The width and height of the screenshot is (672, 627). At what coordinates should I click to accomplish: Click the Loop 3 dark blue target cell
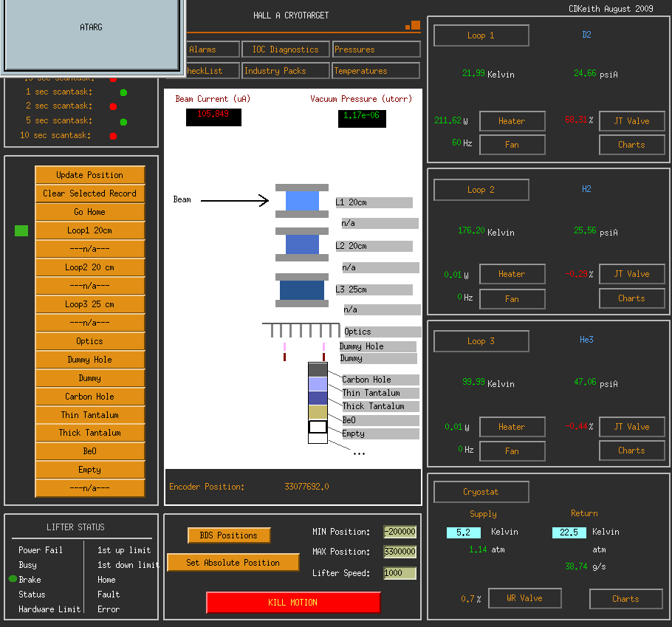click(302, 290)
